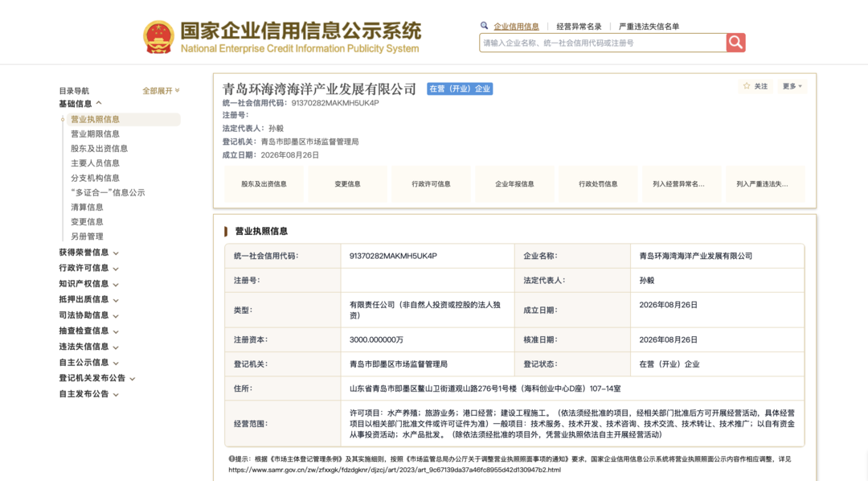Expand the 违法失信信息 section
This screenshot has width=868, height=481.
pyautogui.click(x=88, y=347)
